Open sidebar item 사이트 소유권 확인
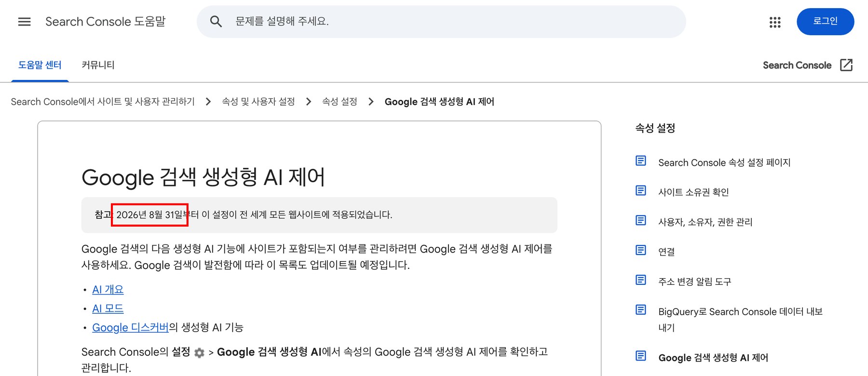Screen dimensions: 868x376 693,192
